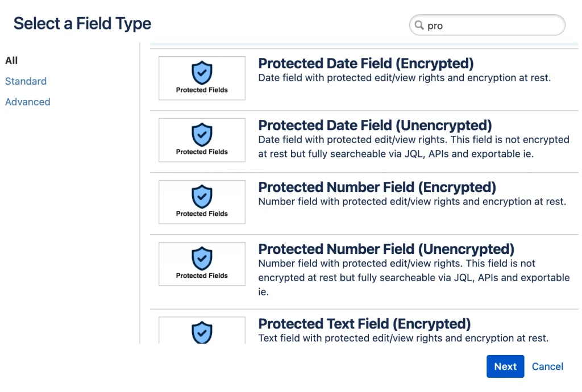
Task: Click shield icon for Protected Date Field (Unencrypted)
Action: coord(202,135)
